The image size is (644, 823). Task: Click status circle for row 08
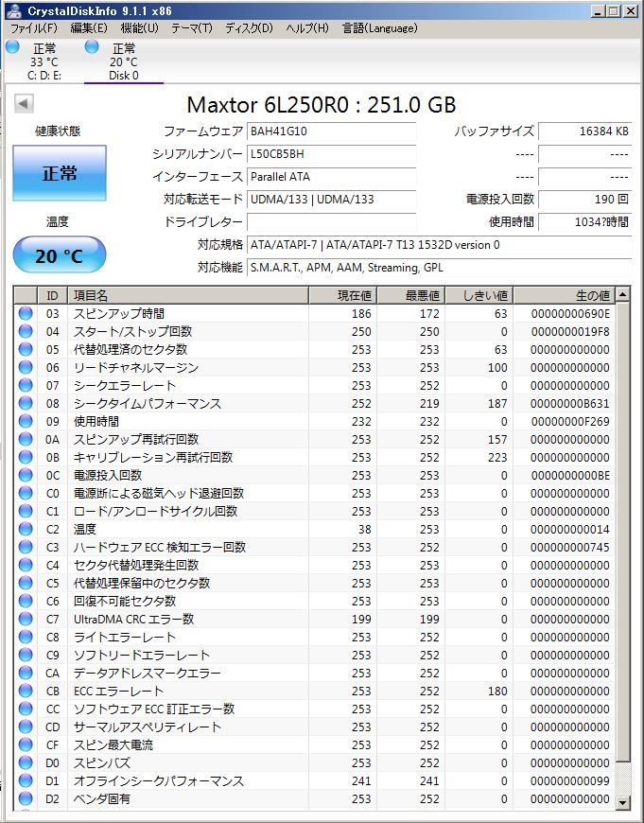point(26,403)
